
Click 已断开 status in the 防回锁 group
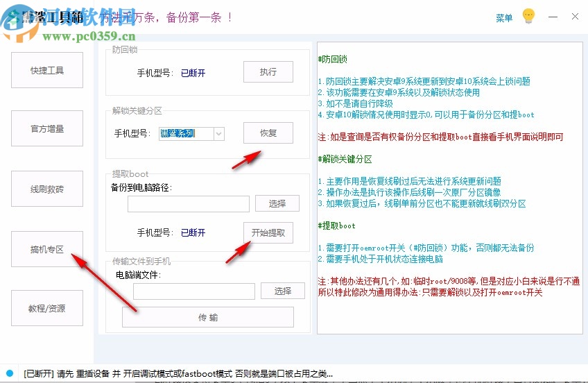[x=193, y=73]
